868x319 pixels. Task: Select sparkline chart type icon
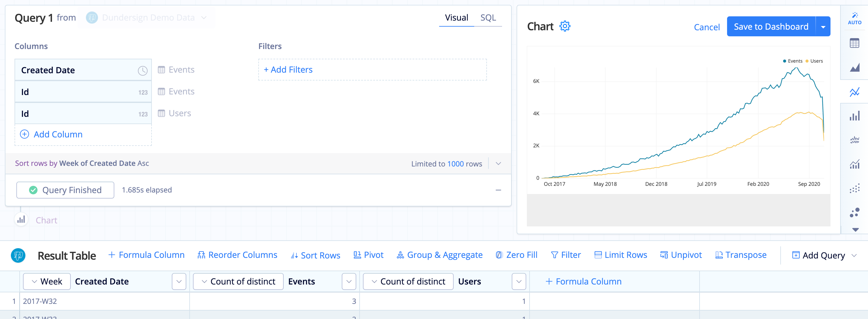854,140
